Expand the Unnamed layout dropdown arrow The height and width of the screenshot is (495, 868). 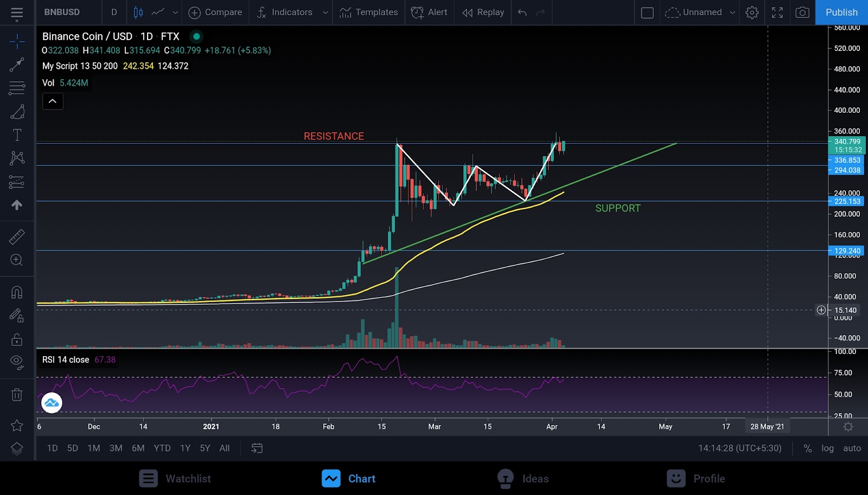(x=732, y=12)
